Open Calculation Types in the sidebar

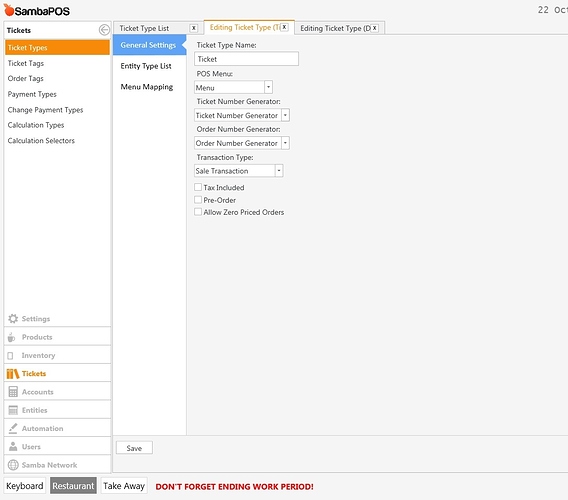tap(36, 125)
